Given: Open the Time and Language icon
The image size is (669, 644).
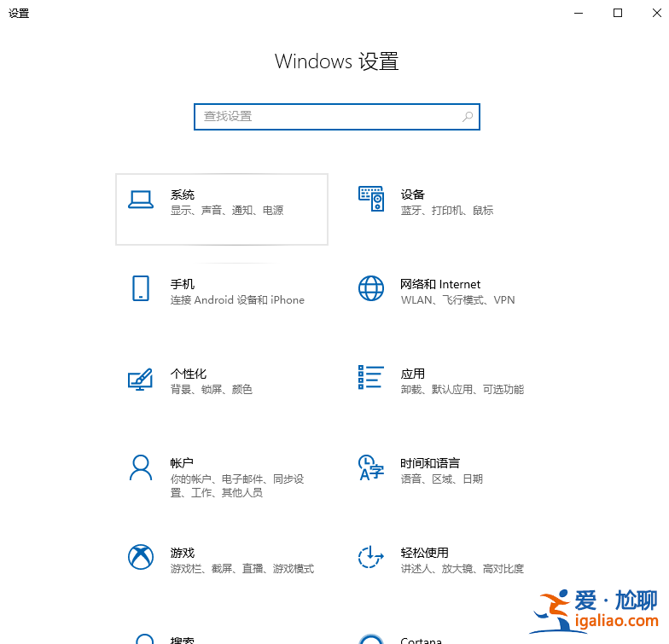Looking at the screenshot, I should click(x=370, y=467).
